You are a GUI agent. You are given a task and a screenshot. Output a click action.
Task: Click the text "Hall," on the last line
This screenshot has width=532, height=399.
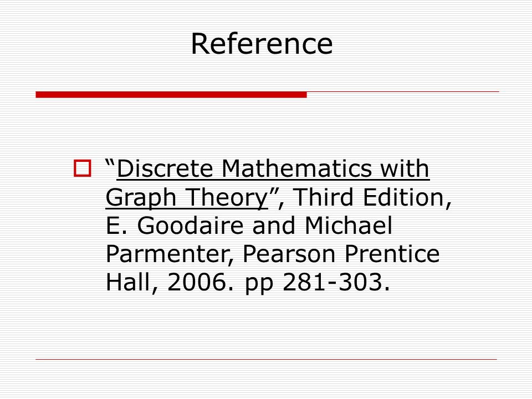132,282
